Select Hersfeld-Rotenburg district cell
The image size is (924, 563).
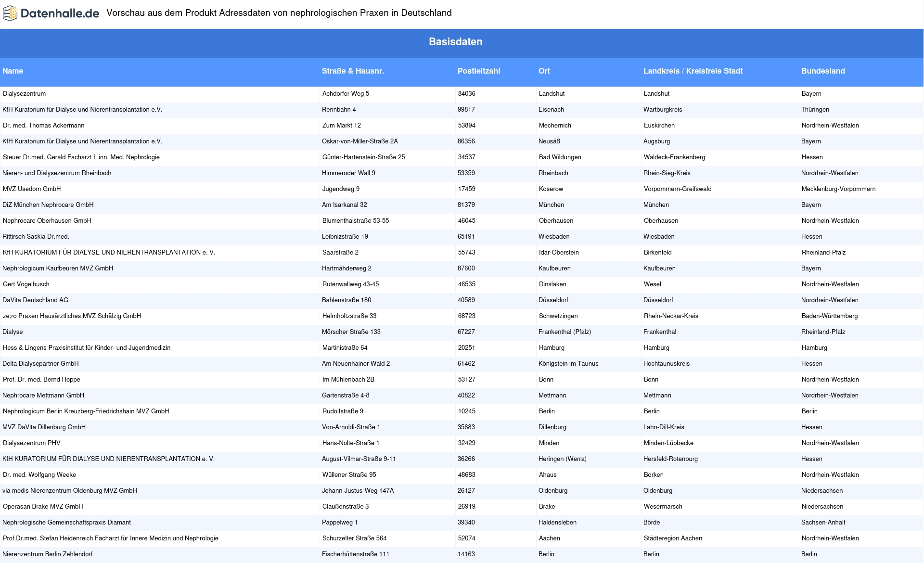670,459
